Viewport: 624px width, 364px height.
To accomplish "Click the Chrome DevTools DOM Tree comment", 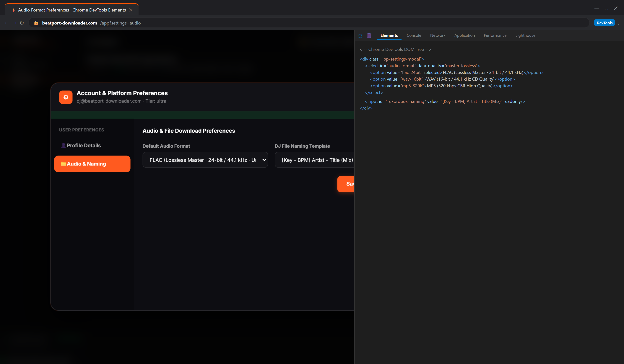I will tap(395, 49).
